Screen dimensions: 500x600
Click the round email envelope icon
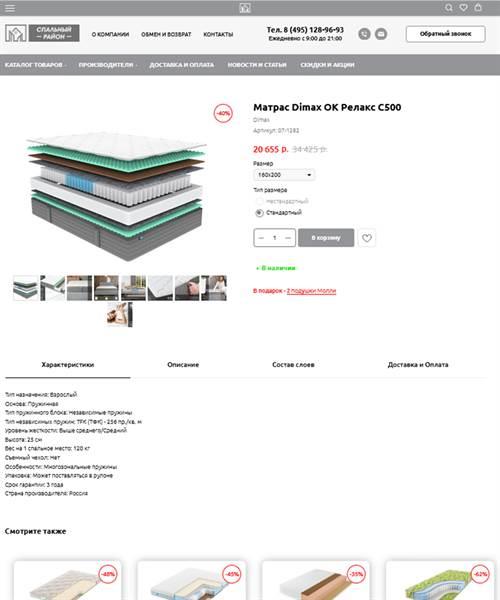coord(381,34)
